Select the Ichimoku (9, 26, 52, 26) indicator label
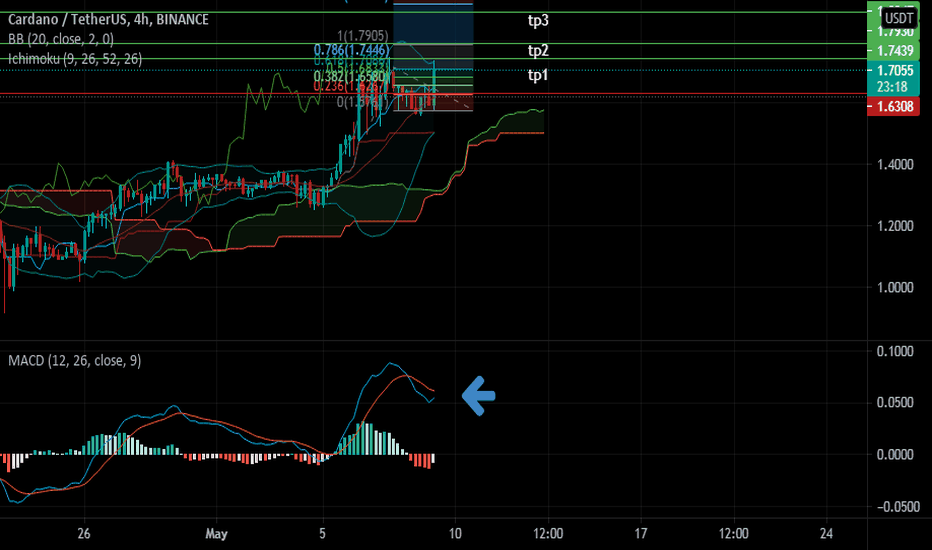The width and height of the screenshot is (932, 550). click(x=75, y=58)
